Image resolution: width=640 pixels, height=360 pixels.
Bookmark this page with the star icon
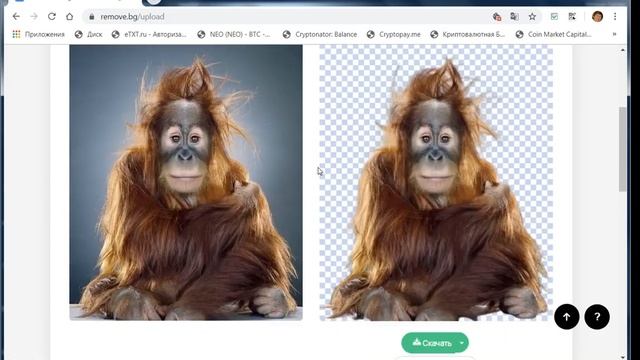click(532, 17)
